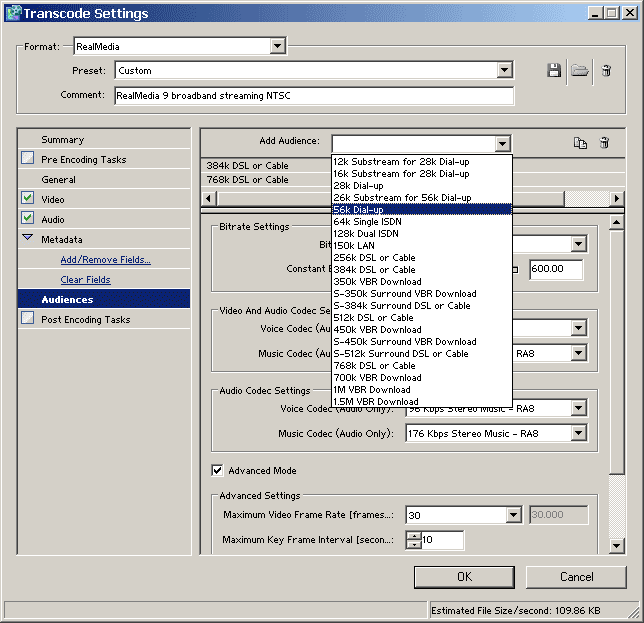Go to the Summary section
The height and width of the screenshot is (623, 644).
(x=104, y=140)
